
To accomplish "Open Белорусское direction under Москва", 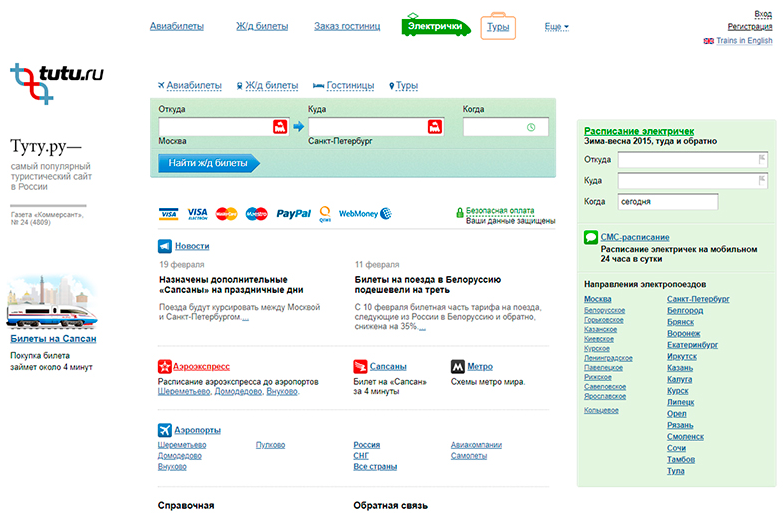I will pos(604,310).
